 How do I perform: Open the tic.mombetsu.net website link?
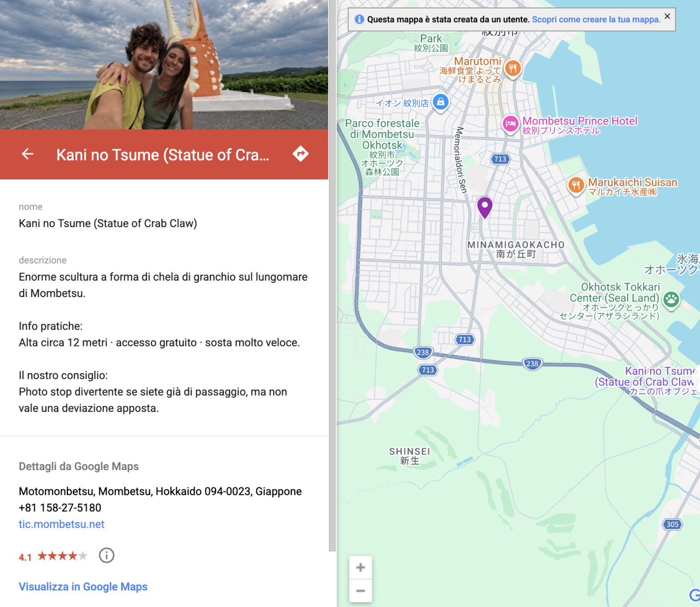(x=61, y=524)
